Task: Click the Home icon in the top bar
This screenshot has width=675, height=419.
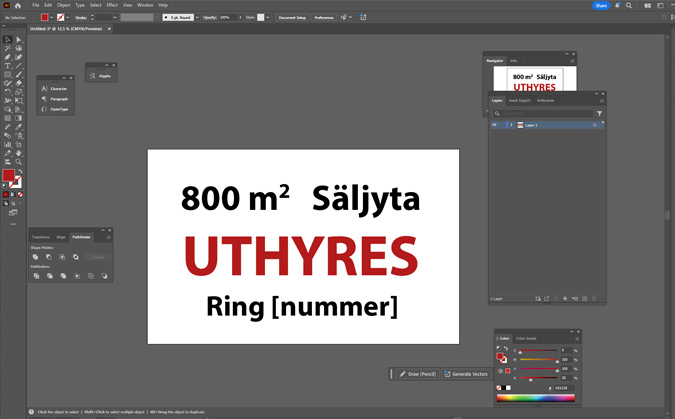Action: click(17, 5)
